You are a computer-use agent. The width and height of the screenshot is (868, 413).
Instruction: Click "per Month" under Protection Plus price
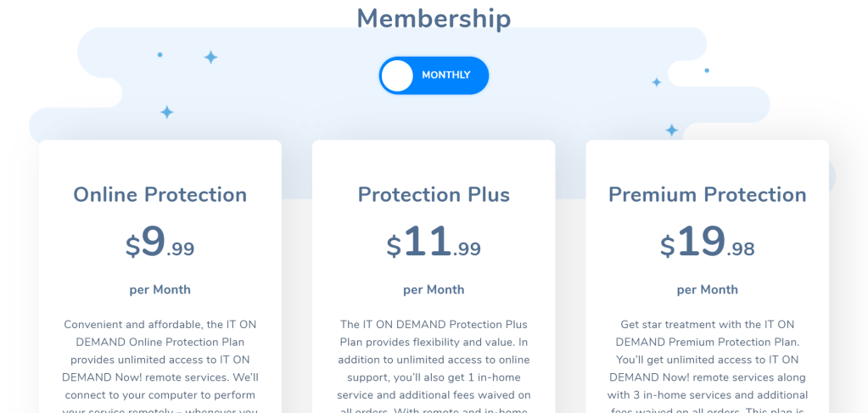tap(434, 289)
